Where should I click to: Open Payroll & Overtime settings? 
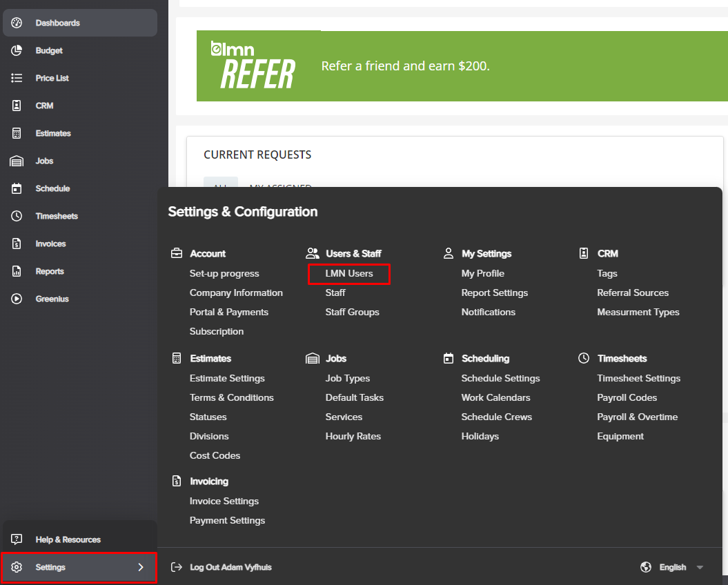(638, 417)
